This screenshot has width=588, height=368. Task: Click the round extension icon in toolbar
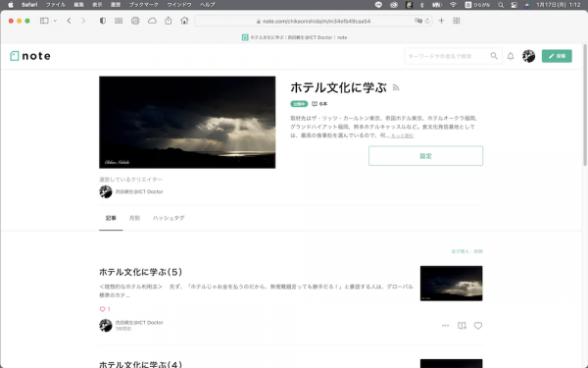click(135, 21)
